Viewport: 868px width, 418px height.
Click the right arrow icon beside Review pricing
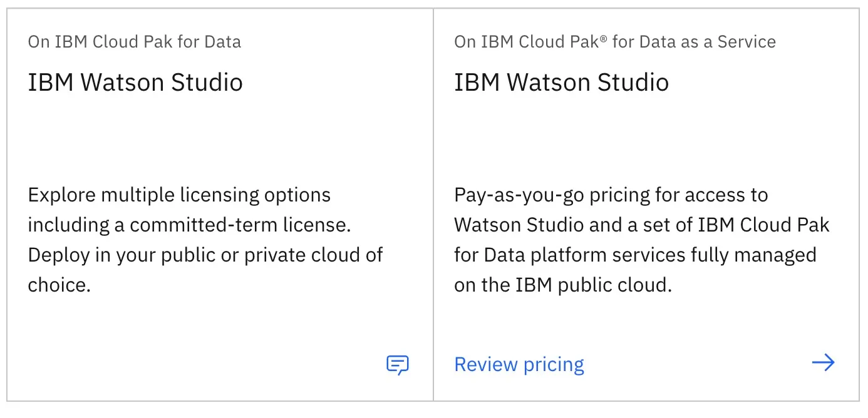[823, 363]
